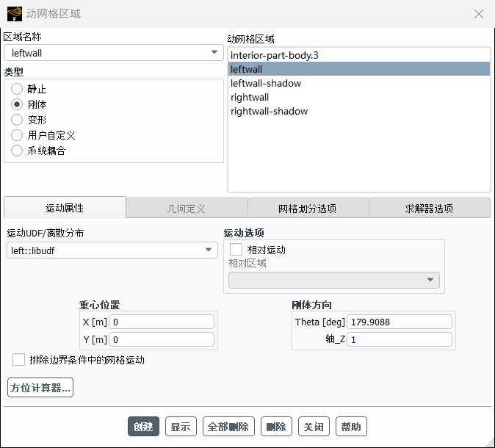Click the 全部删除 button
The width and height of the screenshot is (495, 448).
pos(228,427)
